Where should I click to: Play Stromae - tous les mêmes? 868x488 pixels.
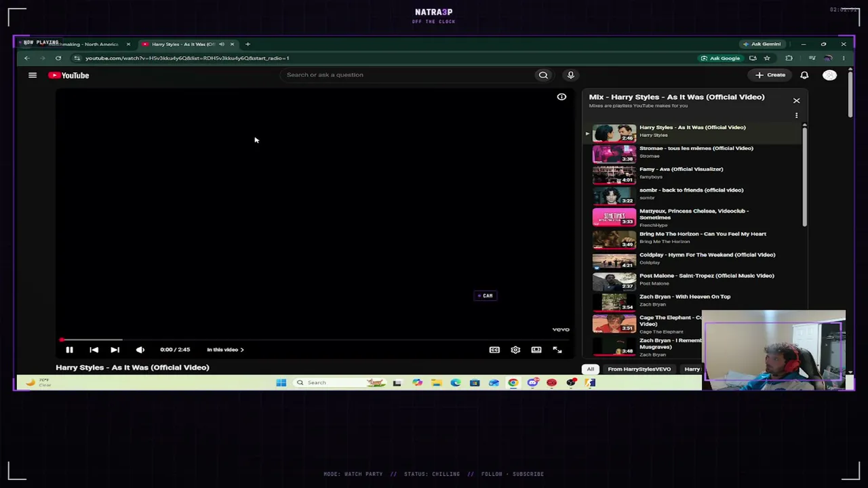pos(696,148)
